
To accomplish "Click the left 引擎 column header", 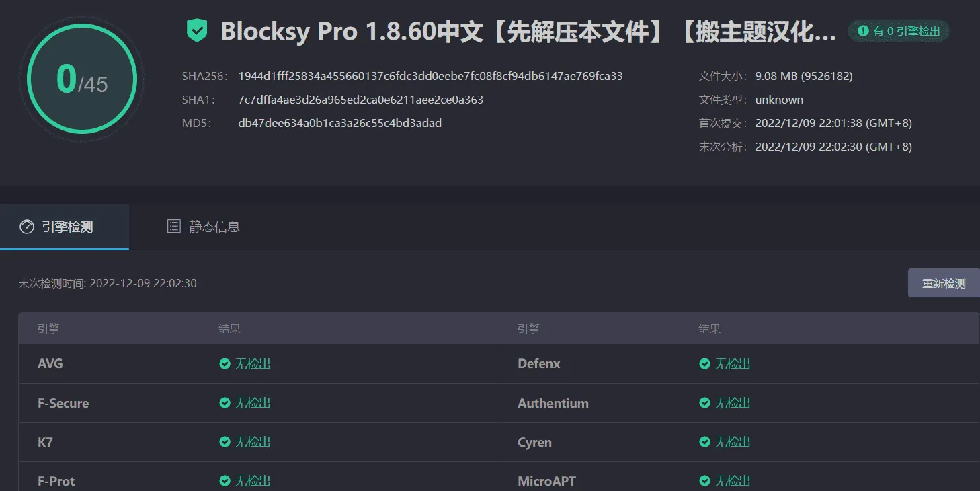I will pyautogui.click(x=48, y=329).
